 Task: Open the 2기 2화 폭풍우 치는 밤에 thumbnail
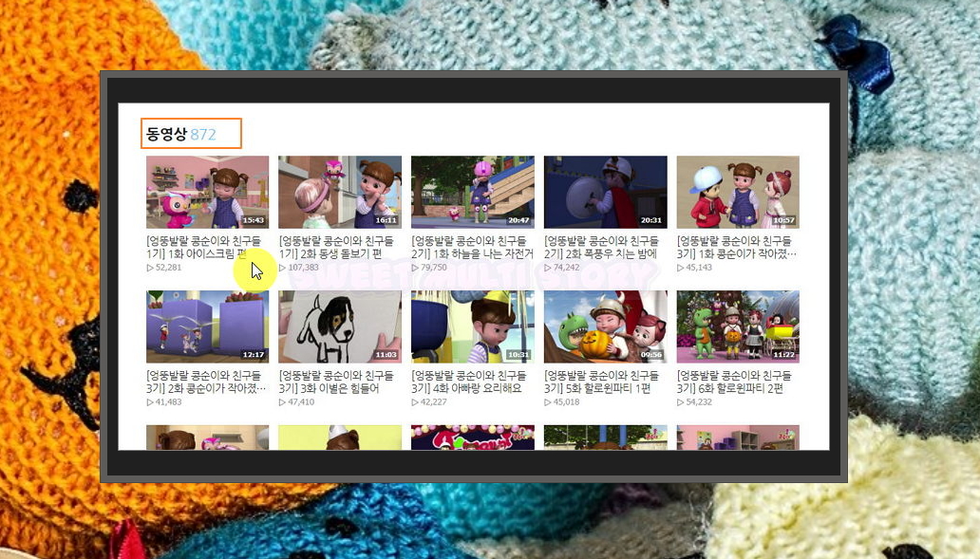coord(606,192)
